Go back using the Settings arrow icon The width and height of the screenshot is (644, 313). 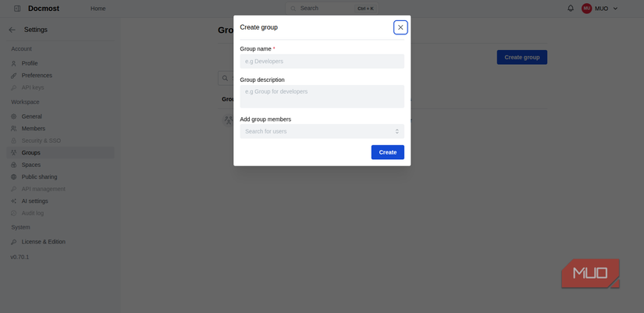[x=12, y=30]
